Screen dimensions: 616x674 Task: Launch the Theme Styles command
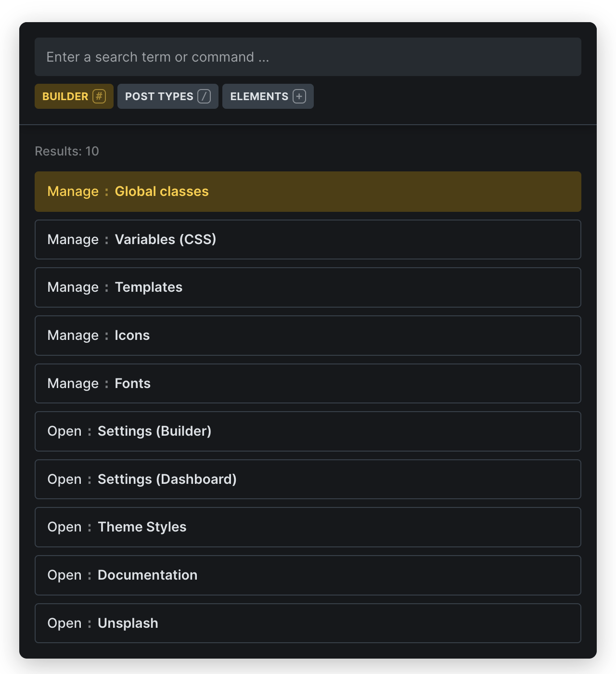pyautogui.click(x=308, y=527)
